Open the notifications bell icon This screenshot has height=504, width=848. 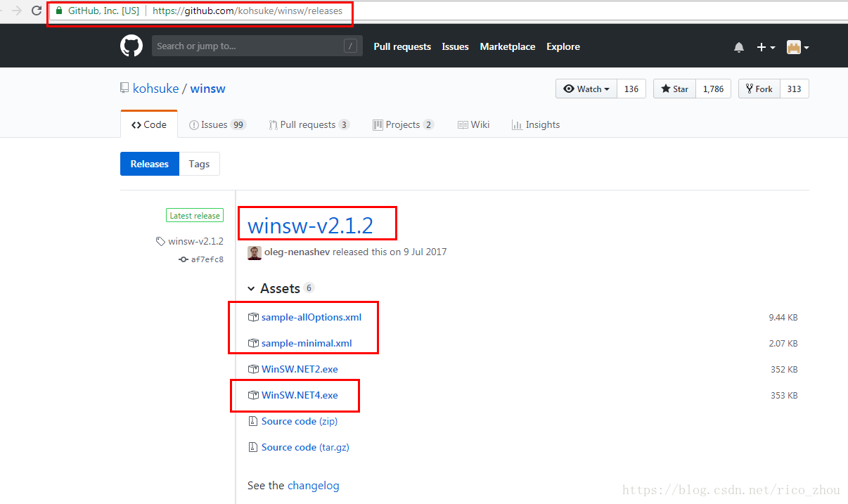click(739, 46)
